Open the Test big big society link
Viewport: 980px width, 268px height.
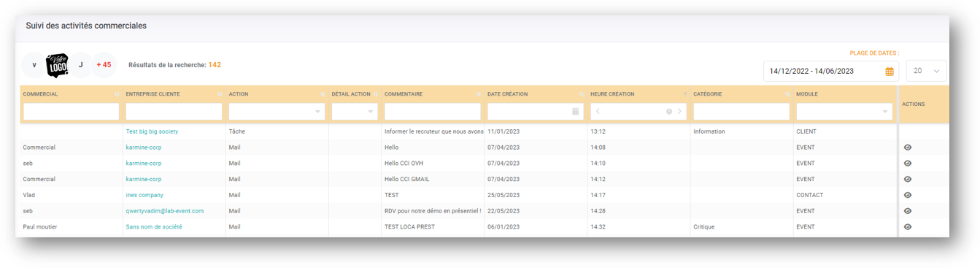pos(152,131)
